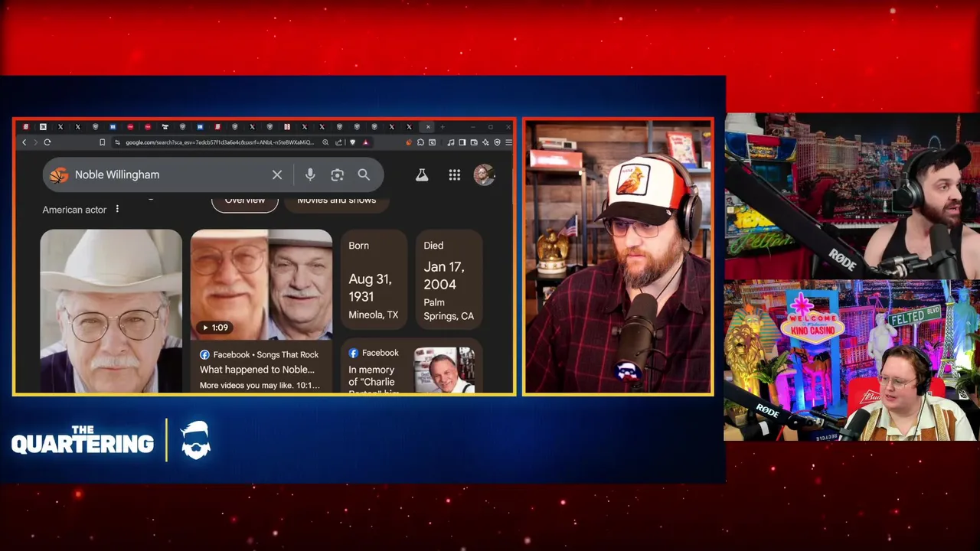The width and height of the screenshot is (980, 551).
Task: Click the American actor label
Action: tap(74, 210)
